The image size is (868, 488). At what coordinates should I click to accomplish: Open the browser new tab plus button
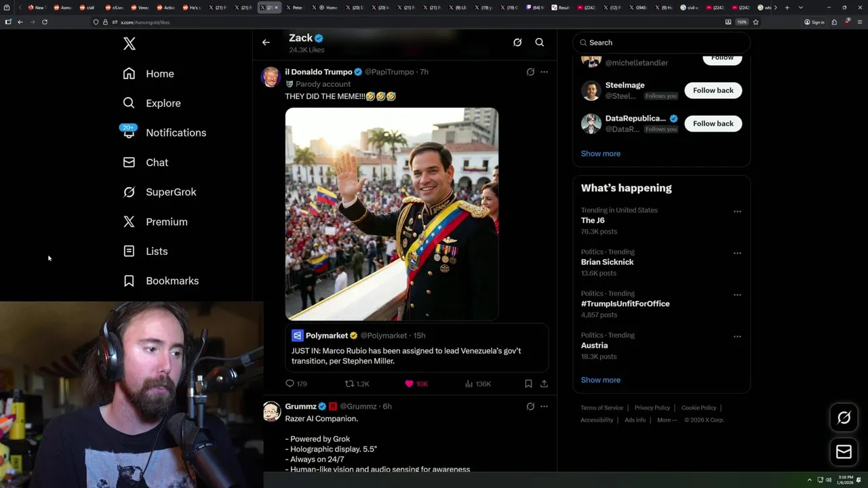[x=787, y=7]
